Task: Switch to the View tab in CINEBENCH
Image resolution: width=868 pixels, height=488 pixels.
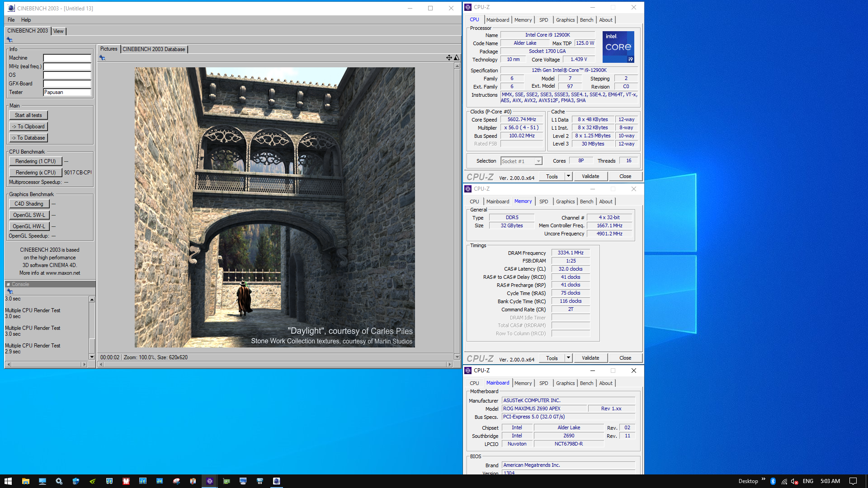Action: [x=58, y=31]
